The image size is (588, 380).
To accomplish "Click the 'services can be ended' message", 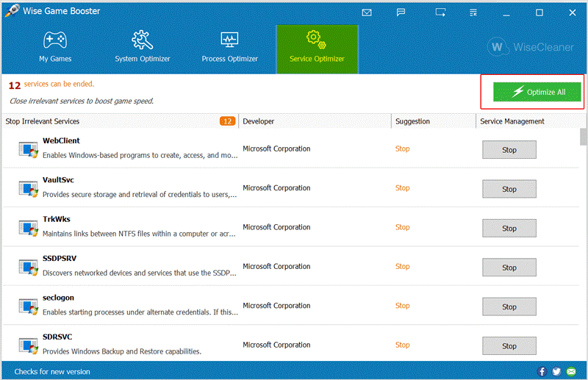I will coord(59,84).
